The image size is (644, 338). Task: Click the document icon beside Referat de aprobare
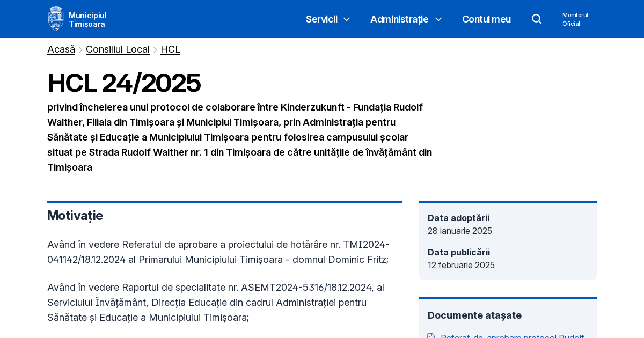click(x=430, y=336)
